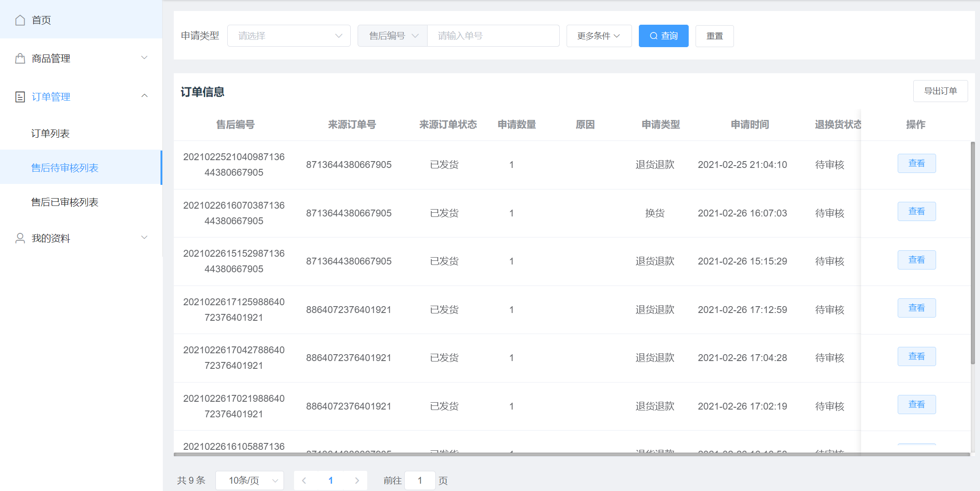This screenshot has height=491, width=980.
Task: Click the 来源订单状态 column header
Action: coord(448,124)
